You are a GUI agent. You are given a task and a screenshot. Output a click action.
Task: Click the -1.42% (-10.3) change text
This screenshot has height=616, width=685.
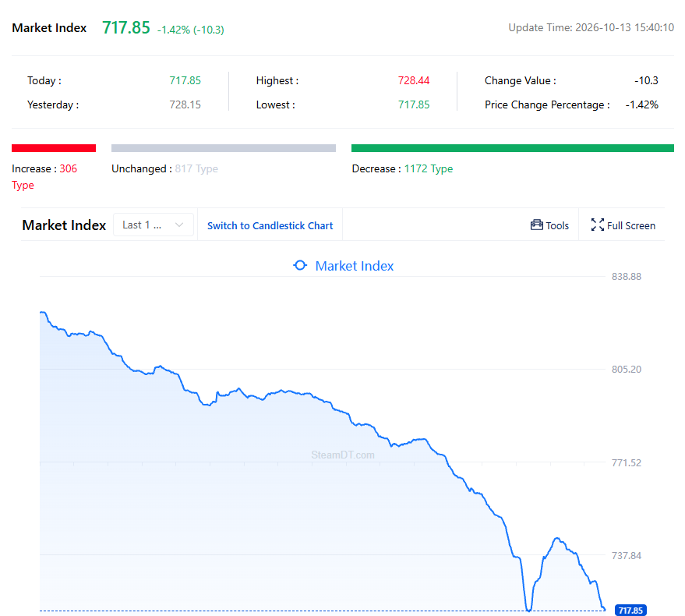click(x=190, y=30)
